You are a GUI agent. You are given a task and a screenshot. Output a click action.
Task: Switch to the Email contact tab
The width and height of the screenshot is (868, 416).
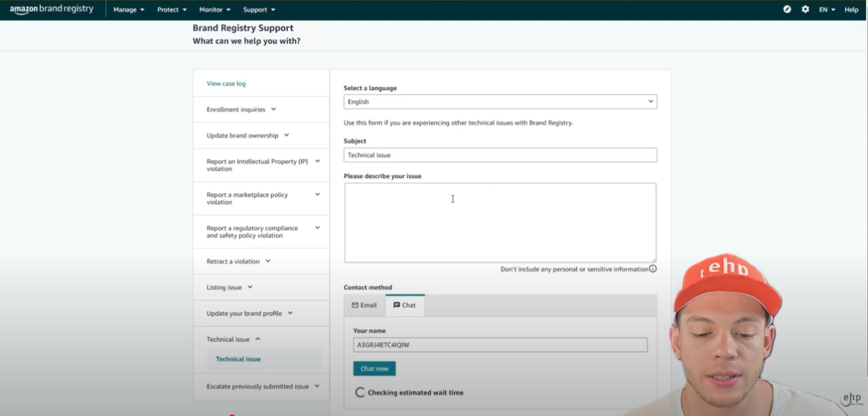(x=364, y=305)
